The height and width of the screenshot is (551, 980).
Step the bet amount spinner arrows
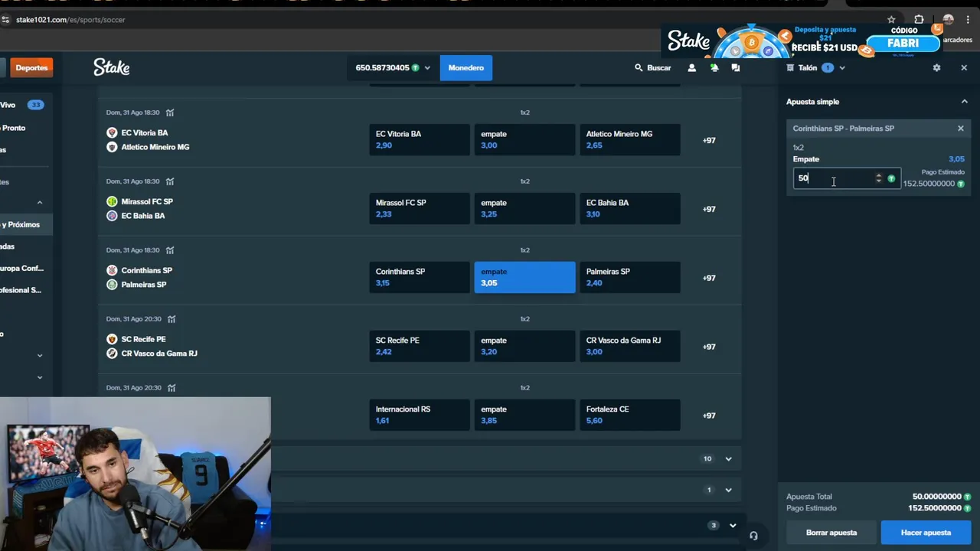(878, 178)
